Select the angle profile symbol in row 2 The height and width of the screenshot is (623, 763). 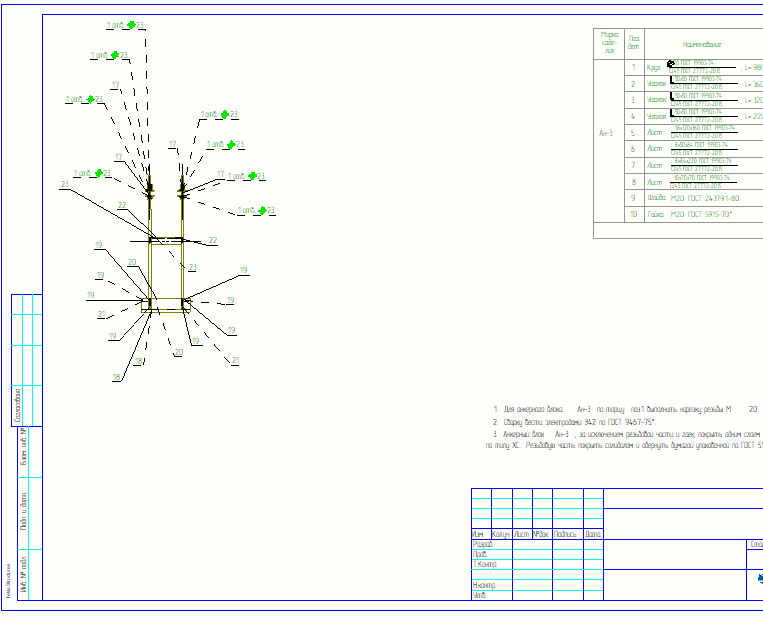(671, 82)
